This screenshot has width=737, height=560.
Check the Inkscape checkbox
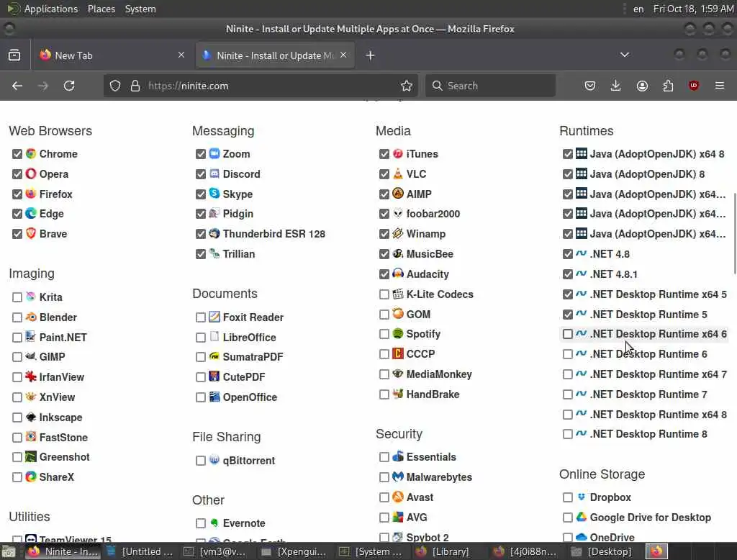point(17,417)
